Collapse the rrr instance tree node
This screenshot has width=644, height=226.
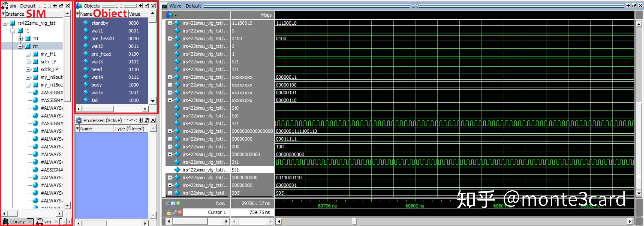pos(21,46)
